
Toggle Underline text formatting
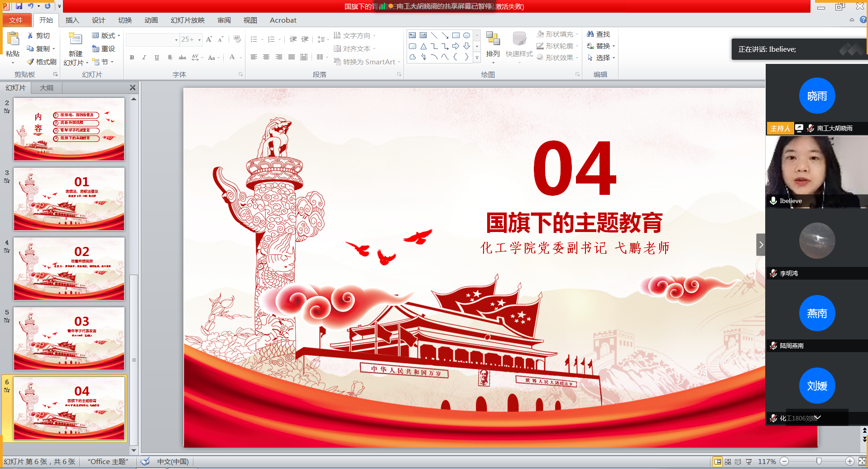click(x=157, y=58)
